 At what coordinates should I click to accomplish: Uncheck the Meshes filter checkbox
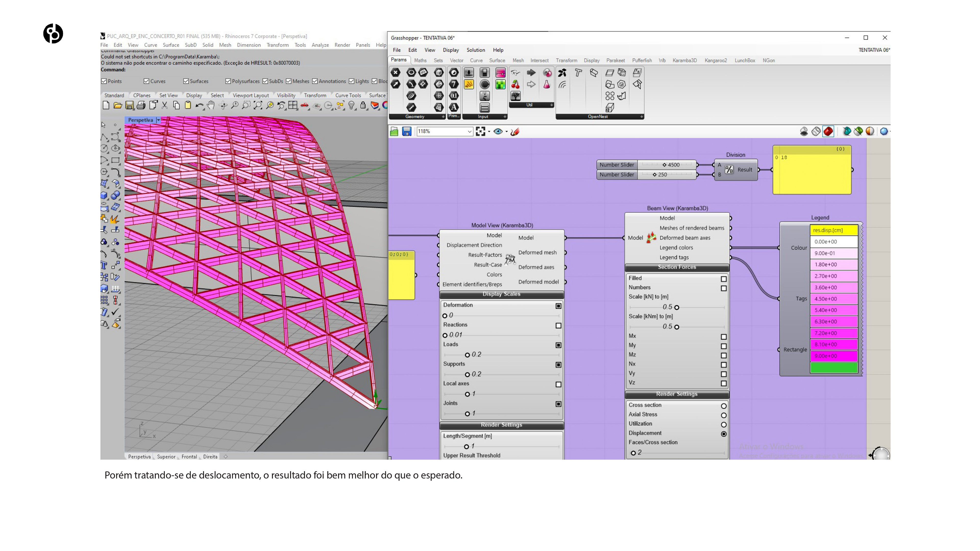coord(289,81)
